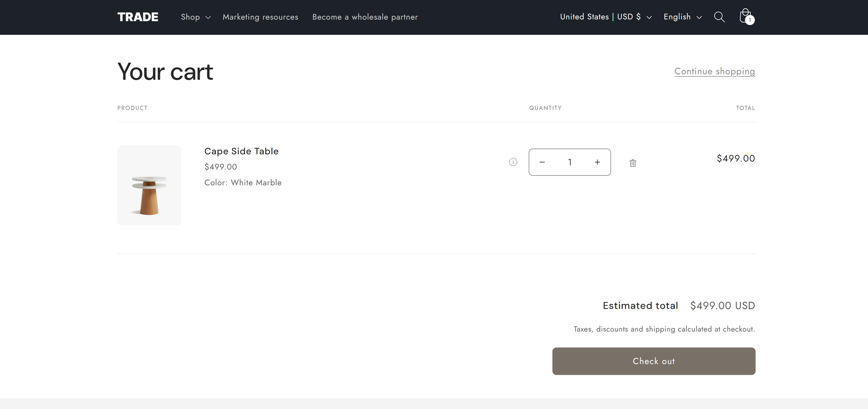The height and width of the screenshot is (409, 868).
Task: Open the cart icon showing 1 item
Action: 745,16
